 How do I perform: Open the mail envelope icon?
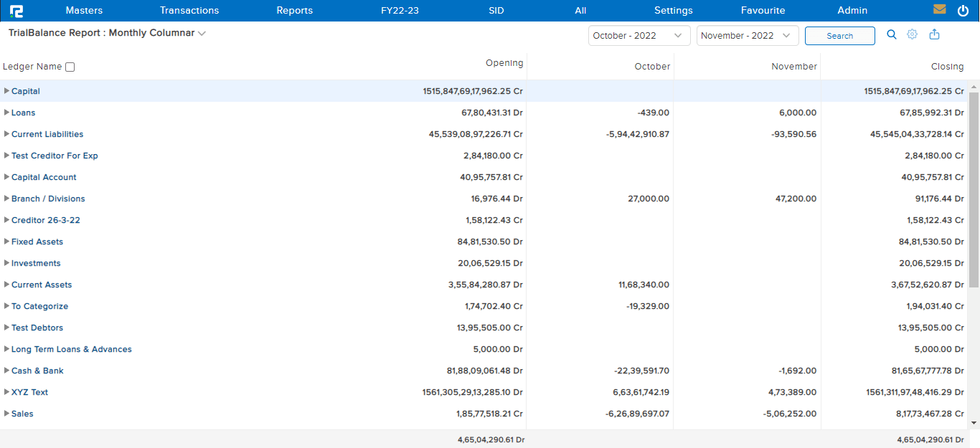pyautogui.click(x=939, y=10)
